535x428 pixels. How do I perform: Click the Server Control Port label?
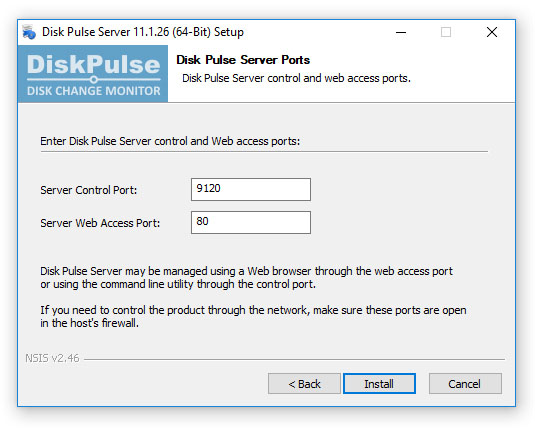click(89, 190)
